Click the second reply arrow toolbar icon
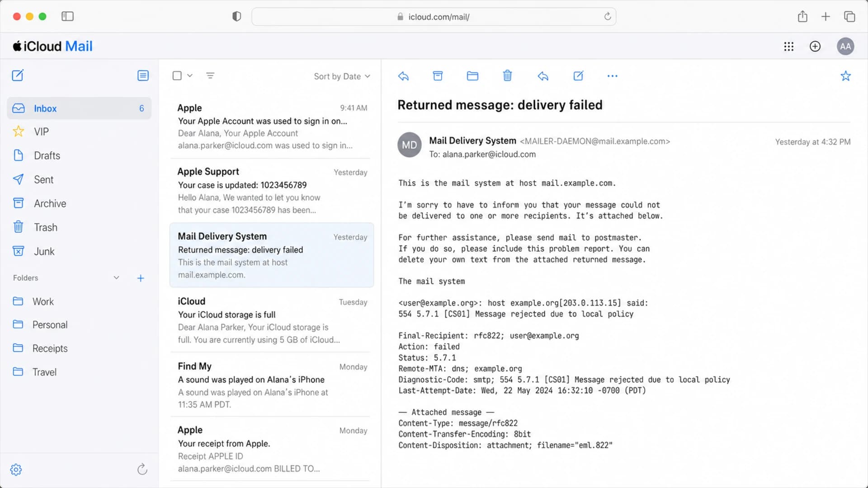Viewport: 868px width, 488px height. click(543, 76)
